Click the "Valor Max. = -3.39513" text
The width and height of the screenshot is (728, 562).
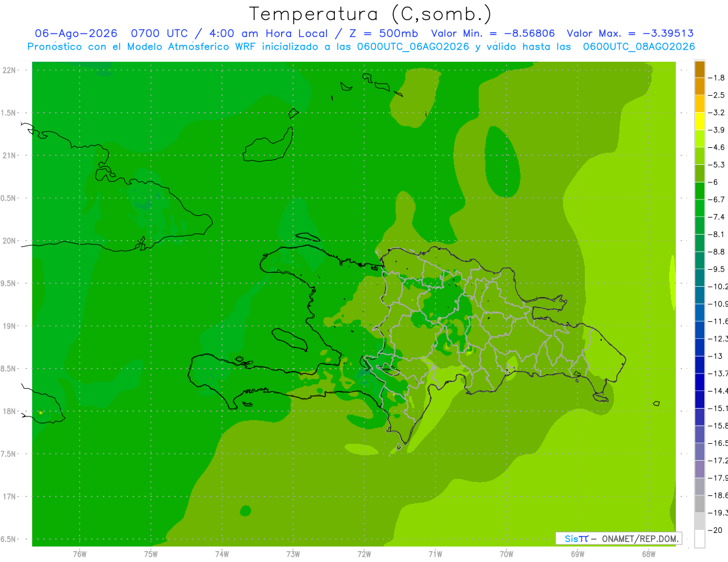630,33
